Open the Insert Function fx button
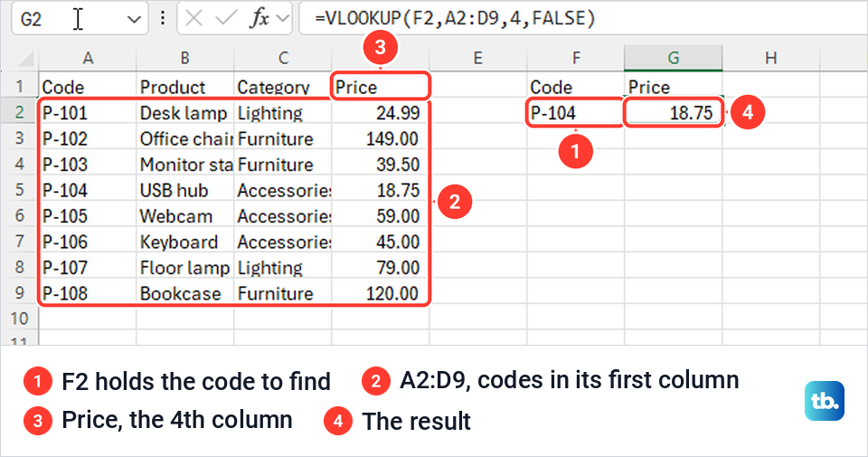The height and width of the screenshot is (457, 868). tap(259, 19)
